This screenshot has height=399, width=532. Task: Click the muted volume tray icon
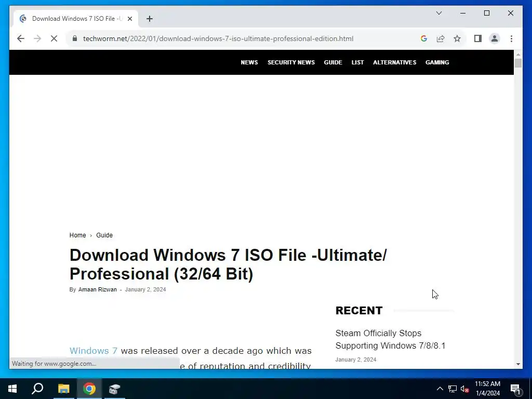click(x=465, y=389)
